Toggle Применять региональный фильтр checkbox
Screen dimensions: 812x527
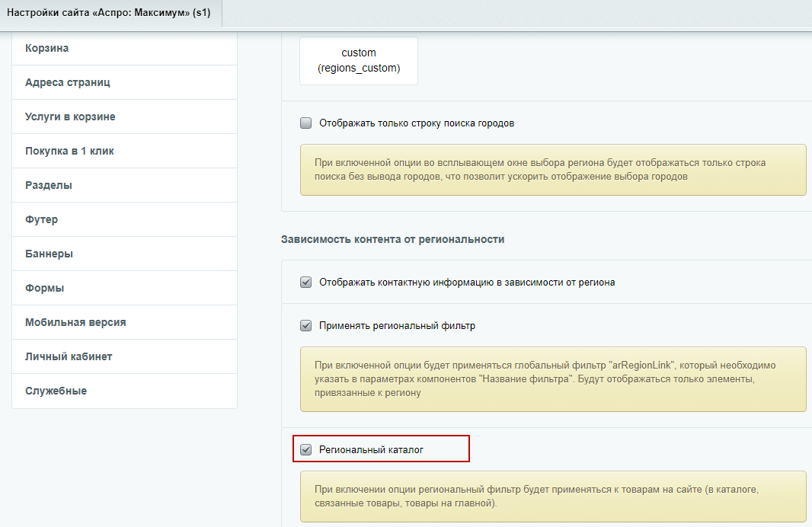tap(306, 326)
